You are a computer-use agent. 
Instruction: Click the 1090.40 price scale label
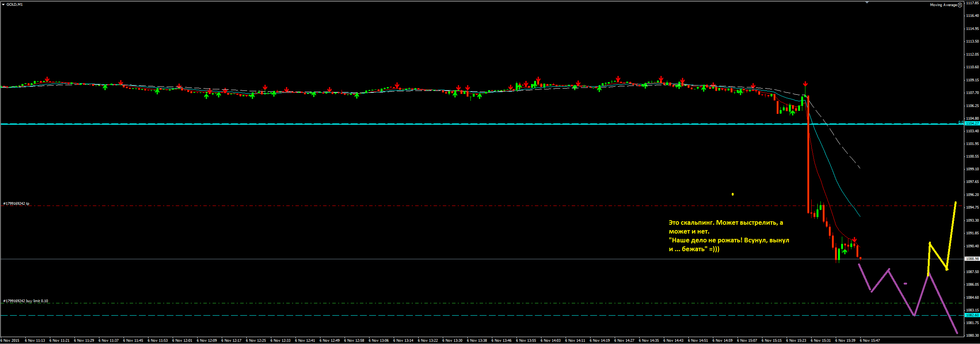click(972, 246)
